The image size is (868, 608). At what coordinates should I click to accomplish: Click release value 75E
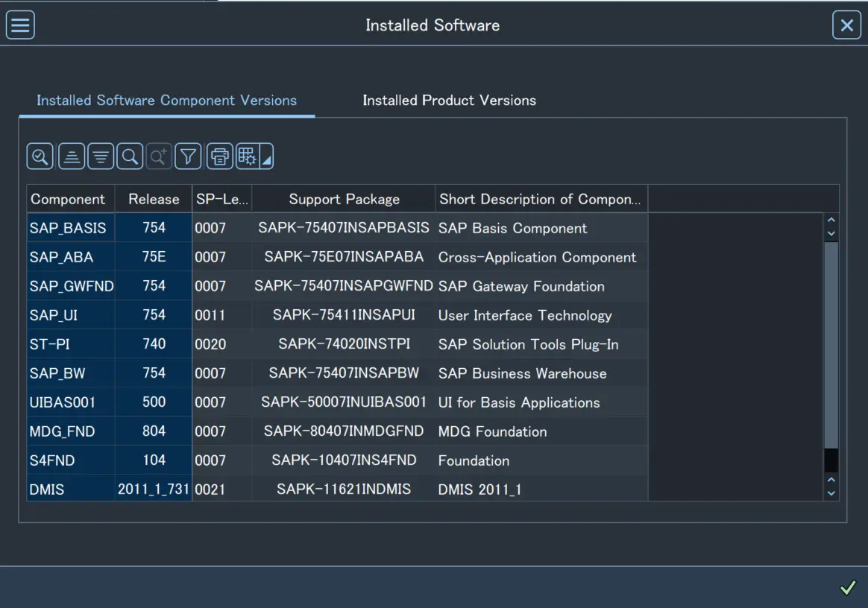pos(154,257)
